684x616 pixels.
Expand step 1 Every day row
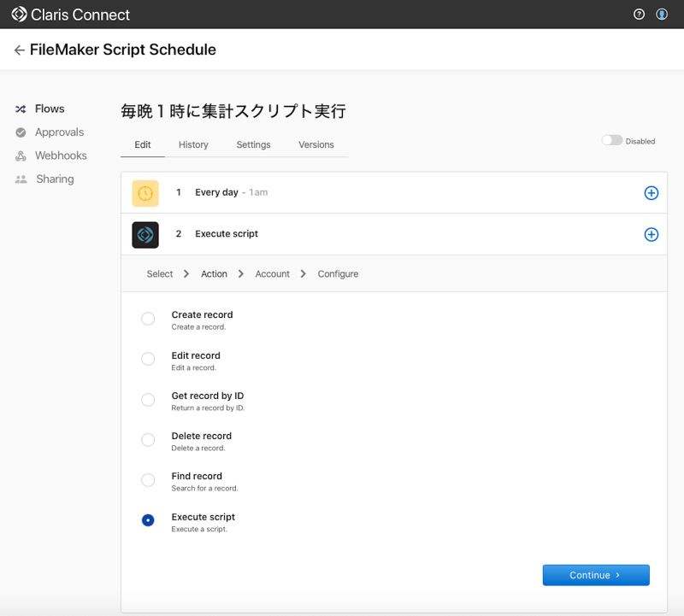(394, 193)
